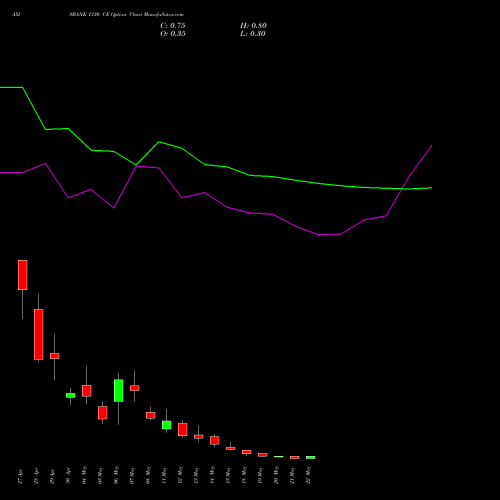This screenshot has width=500, height=500.
Task: Click the '19 May' date axis label
Action: (x=260, y=475)
